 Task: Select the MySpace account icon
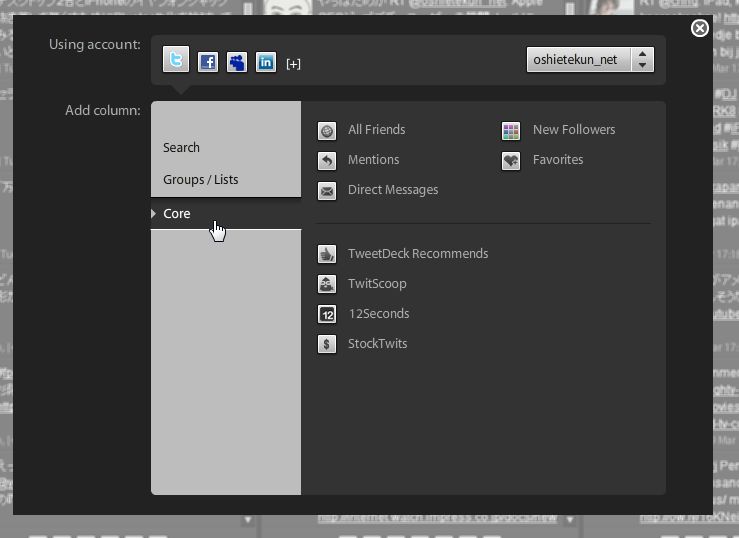pos(237,62)
